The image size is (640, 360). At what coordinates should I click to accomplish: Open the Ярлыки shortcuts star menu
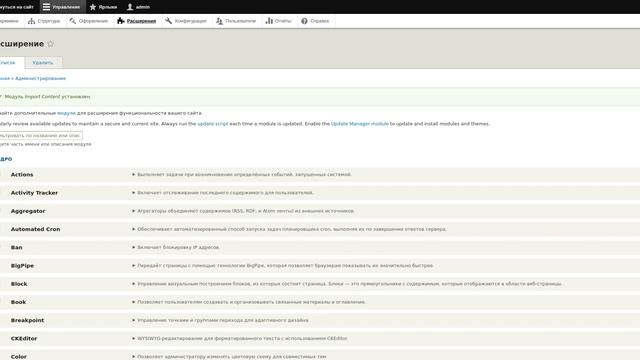pyautogui.click(x=103, y=7)
